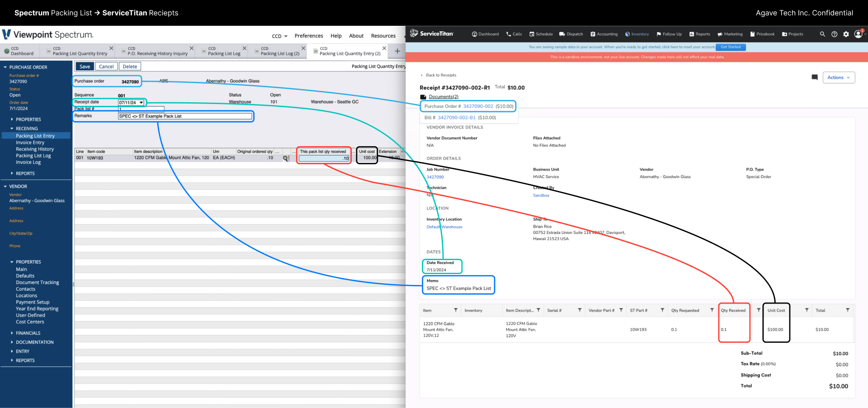The width and height of the screenshot is (868, 408).
Task: Open the Preferences menu in Spectrum
Action: coord(309,36)
